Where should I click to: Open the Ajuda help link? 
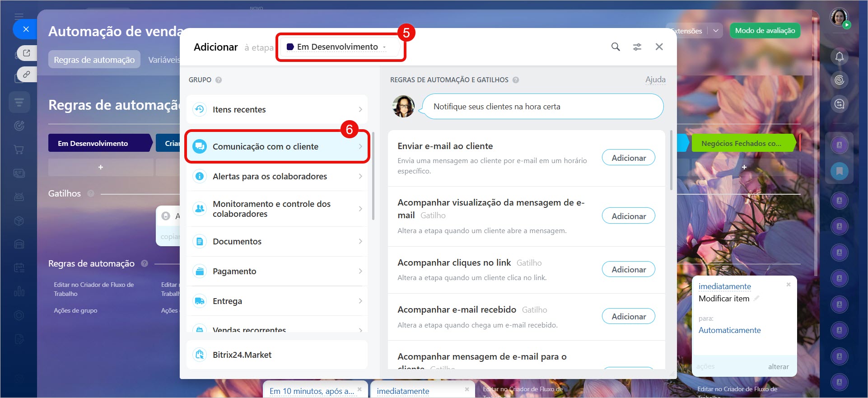655,80
